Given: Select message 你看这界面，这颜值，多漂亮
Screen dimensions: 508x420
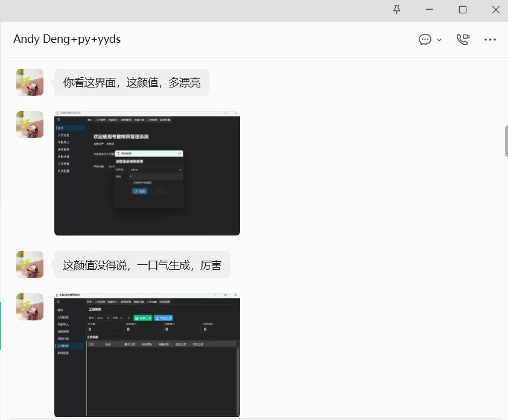Looking at the screenshot, I should point(132,83).
